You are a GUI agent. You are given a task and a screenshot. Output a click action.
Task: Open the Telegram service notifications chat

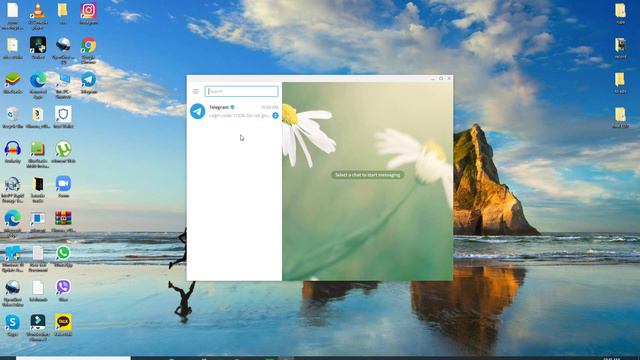pyautogui.click(x=234, y=111)
